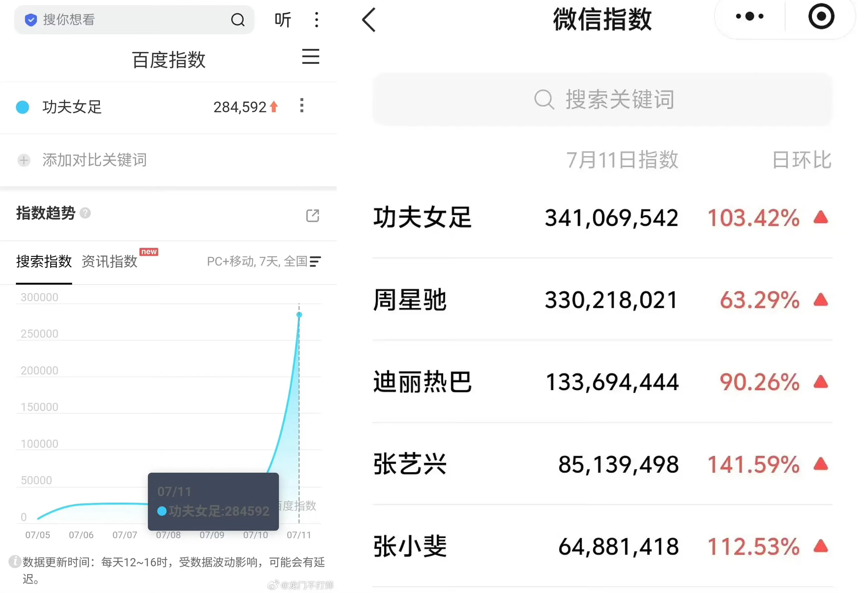Image resolution: width=868 pixels, height=593 pixels.
Task: Click the 微信指数 page title
Action: point(602,19)
